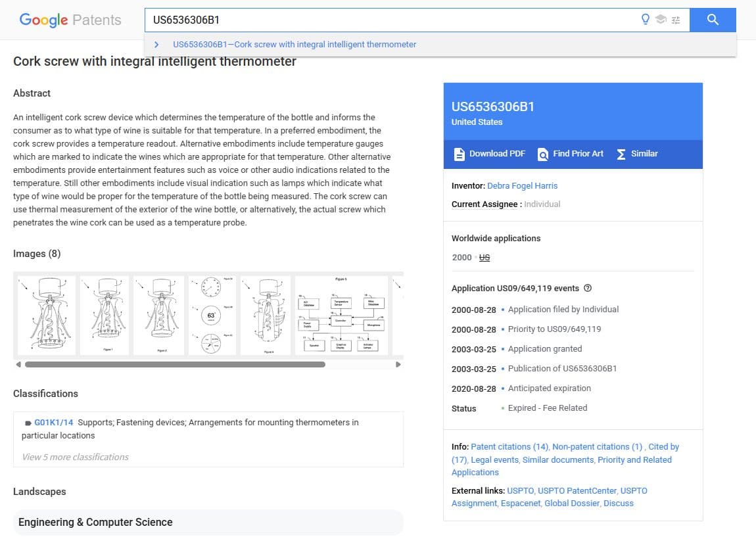Open USPTO PatentCenter external link

coord(577,490)
